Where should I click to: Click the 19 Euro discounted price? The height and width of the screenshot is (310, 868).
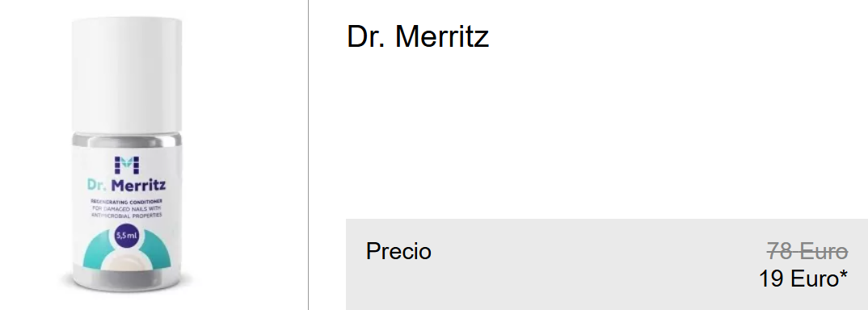pos(798,279)
